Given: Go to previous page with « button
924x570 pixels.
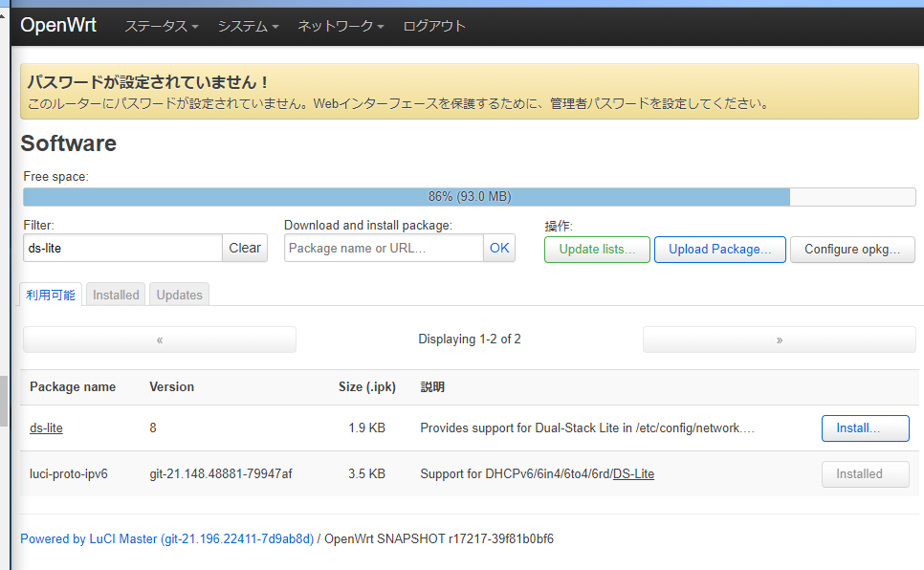Looking at the screenshot, I should [x=160, y=340].
